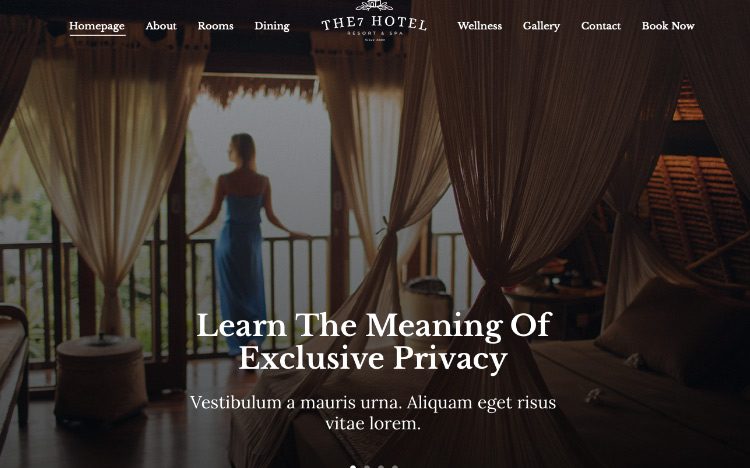Open the Rooms menu link
This screenshot has height=468, width=750.
tap(216, 26)
